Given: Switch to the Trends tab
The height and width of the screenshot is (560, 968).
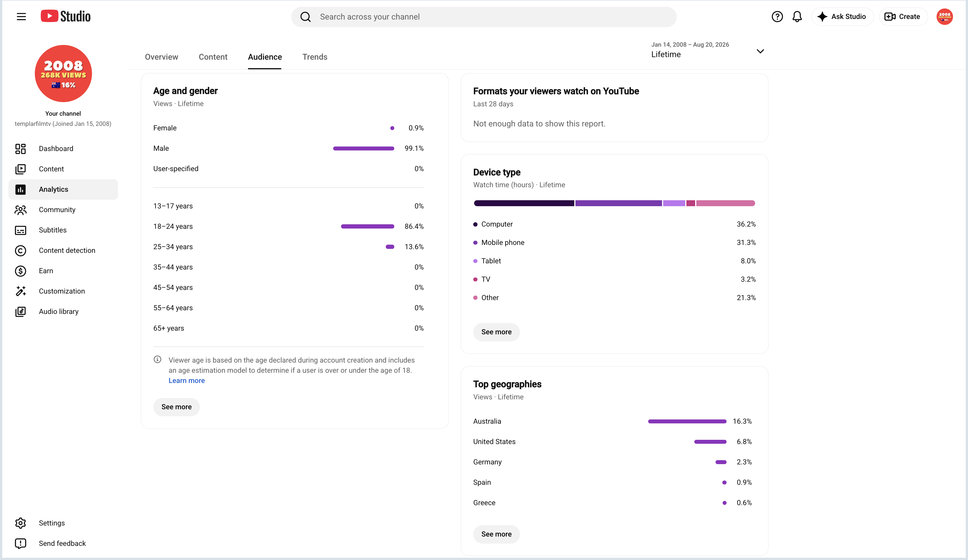Looking at the screenshot, I should click(x=315, y=57).
